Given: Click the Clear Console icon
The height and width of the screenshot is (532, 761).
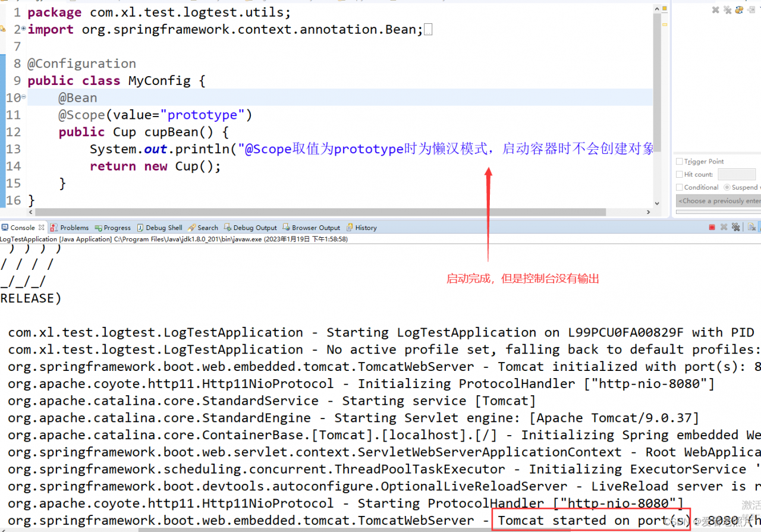Looking at the screenshot, I should pyautogui.click(x=751, y=227).
